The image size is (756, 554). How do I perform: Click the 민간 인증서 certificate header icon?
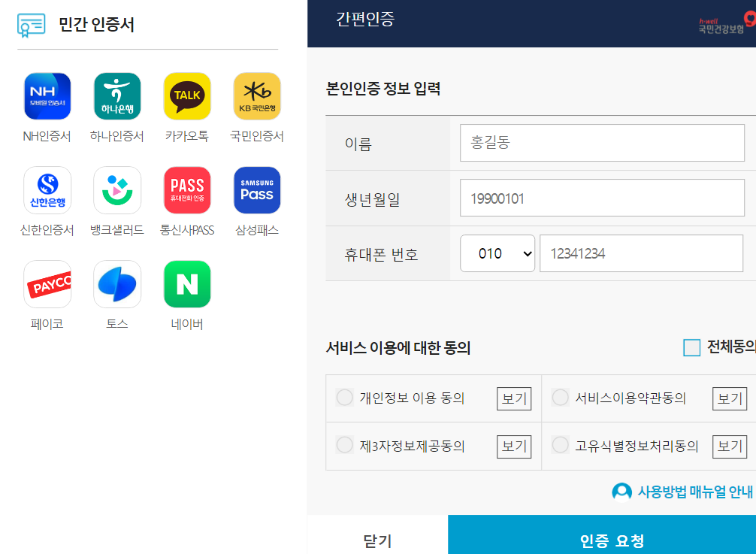point(32,25)
